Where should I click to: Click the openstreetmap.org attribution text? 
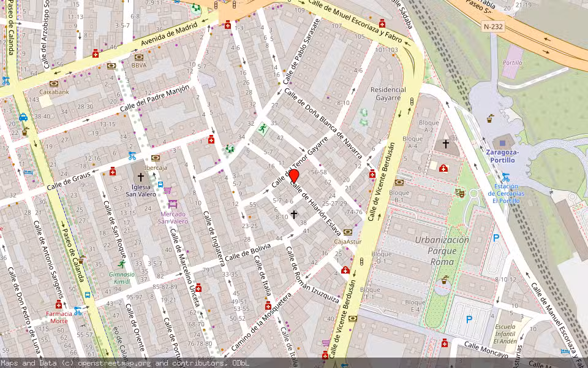pos(114,363)
